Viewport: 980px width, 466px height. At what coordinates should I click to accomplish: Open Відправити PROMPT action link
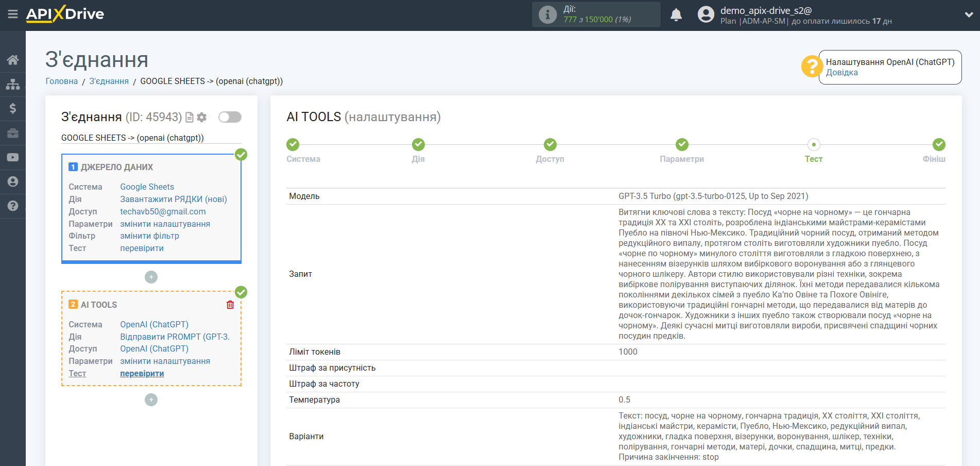(x=175, y=337)
